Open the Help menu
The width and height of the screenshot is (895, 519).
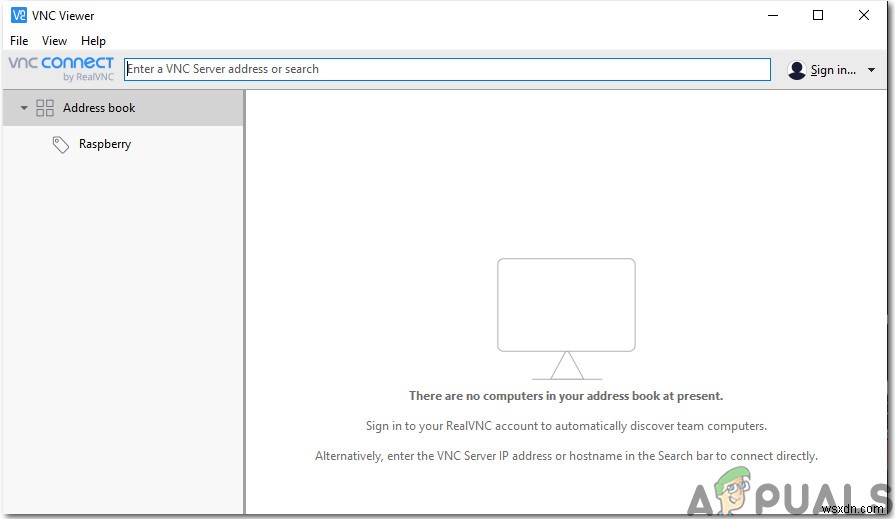93,41
